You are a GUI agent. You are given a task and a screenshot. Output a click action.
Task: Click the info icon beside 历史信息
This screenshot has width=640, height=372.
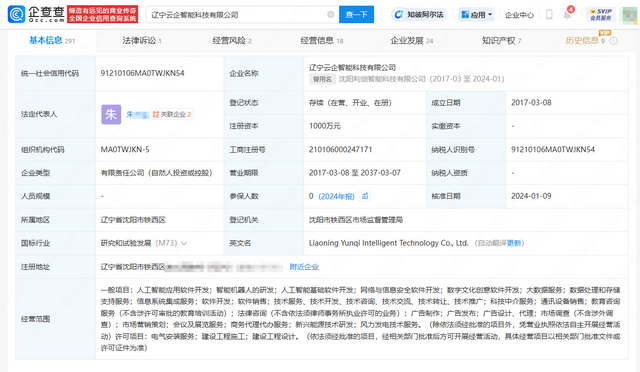pos(613,40)
